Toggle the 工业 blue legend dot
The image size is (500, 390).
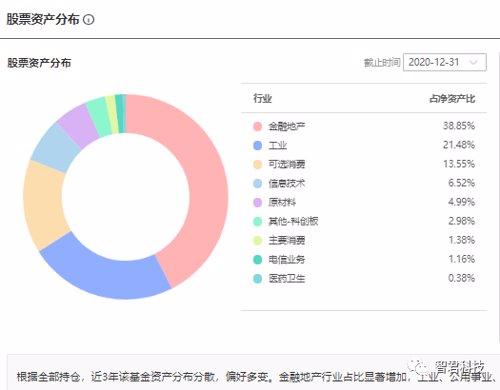pos(257,145)
